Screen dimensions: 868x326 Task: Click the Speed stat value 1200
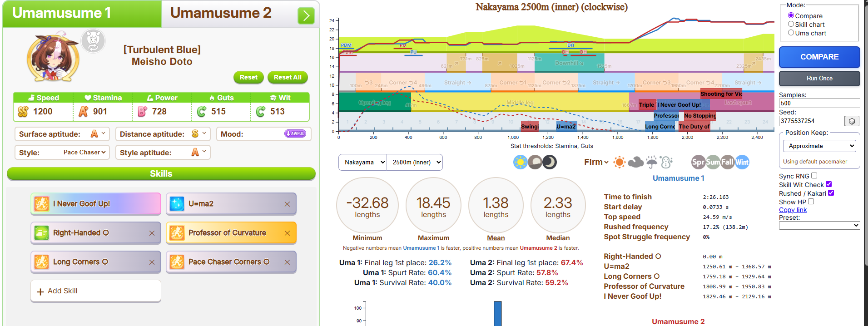tap(43, 111)
